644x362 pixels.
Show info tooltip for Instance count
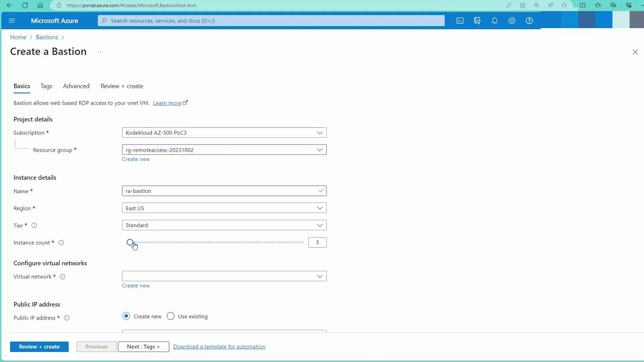coord(61,243)
